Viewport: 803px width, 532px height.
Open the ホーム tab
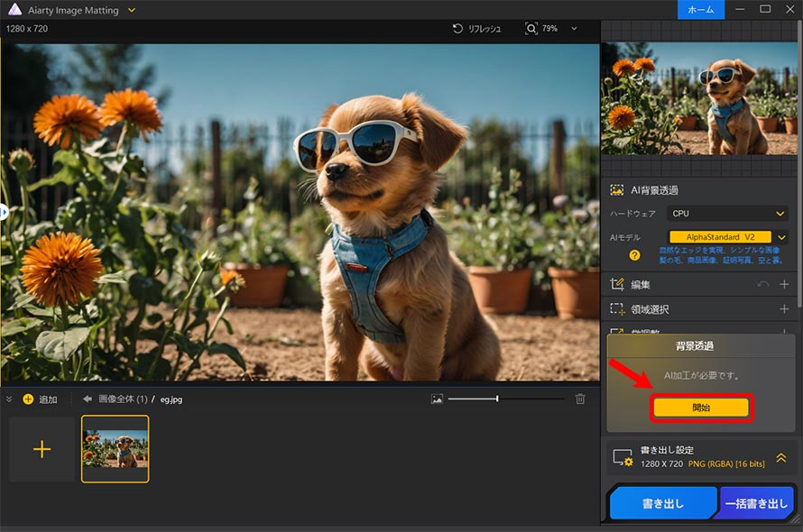(701, 10)
